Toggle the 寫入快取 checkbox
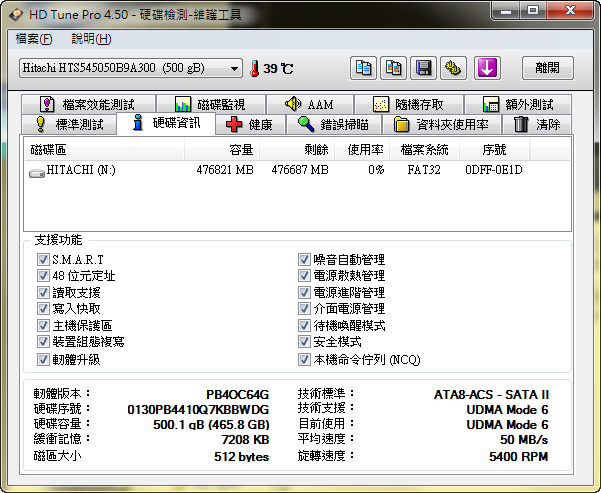601x493 pixels. 43,309
